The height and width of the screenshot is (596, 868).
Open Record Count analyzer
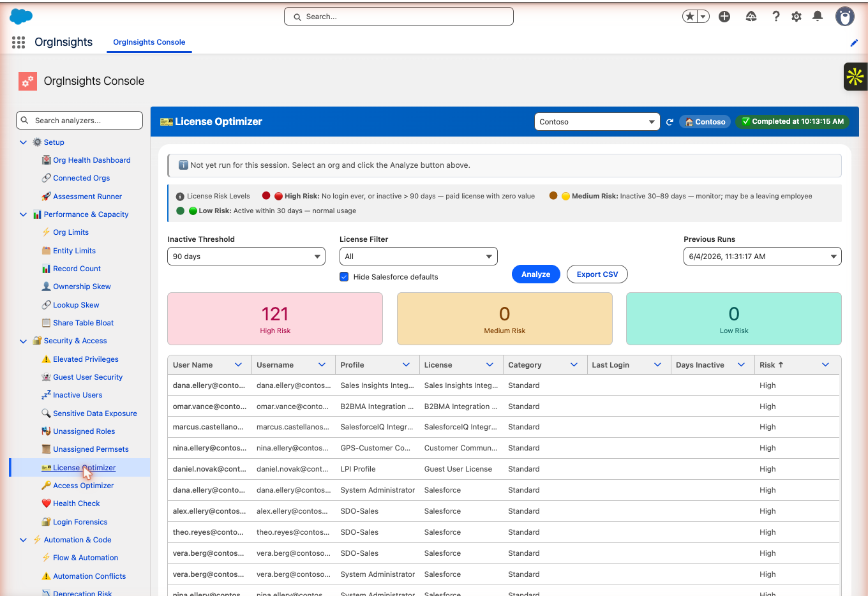[77, 269]
